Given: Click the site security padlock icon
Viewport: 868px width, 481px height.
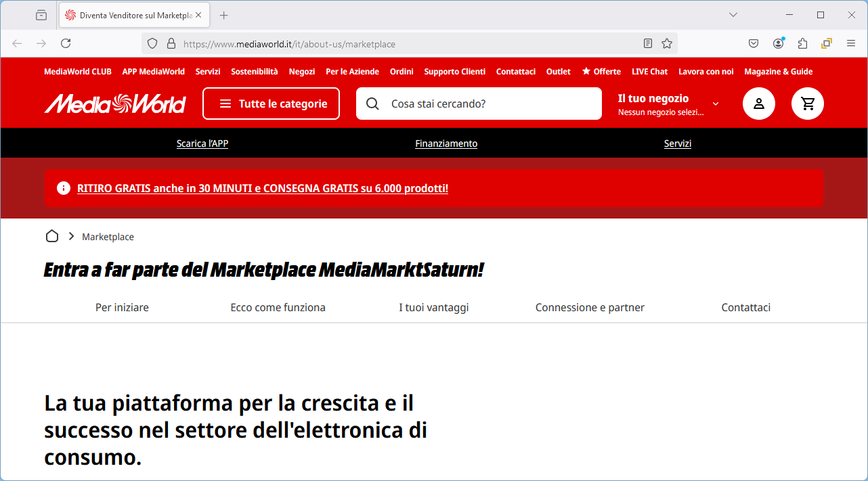Looking at the screenshot, I should pos(171,43).
